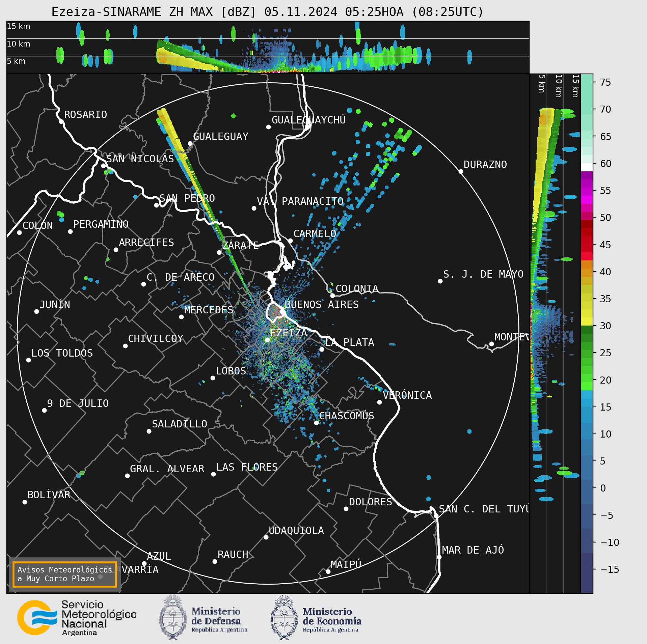
Task: Click the Rosario city marker dot
Action: (x=61, y=121)
